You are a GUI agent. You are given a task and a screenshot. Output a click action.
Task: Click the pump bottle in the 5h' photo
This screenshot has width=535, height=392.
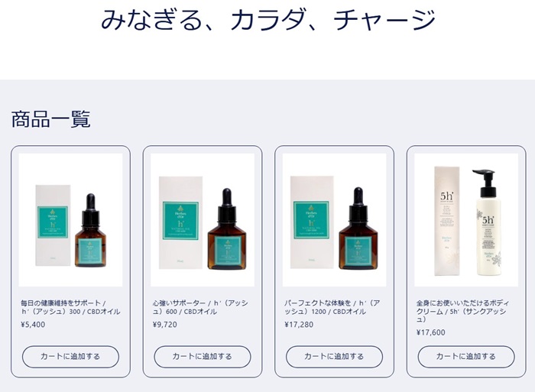tap(488, 222)
